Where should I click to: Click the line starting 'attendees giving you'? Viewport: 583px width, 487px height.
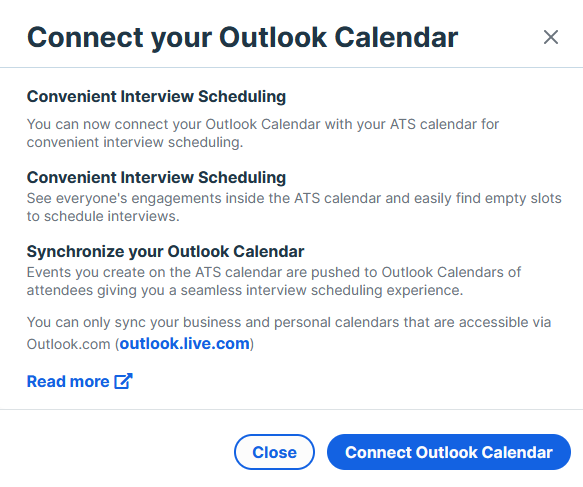(x=245, y=290)
